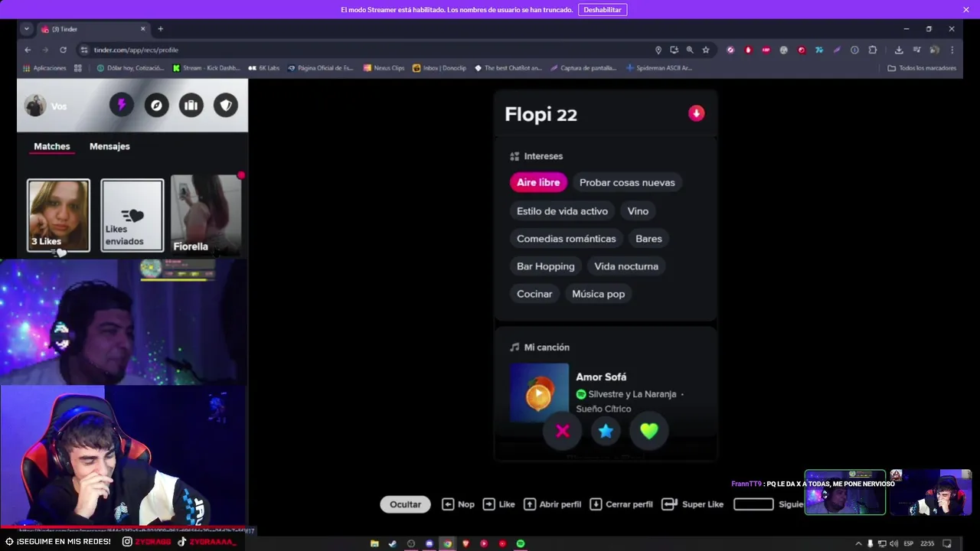Click the Vino interest tag
The image size is (980, 551).
pos(638,211)
